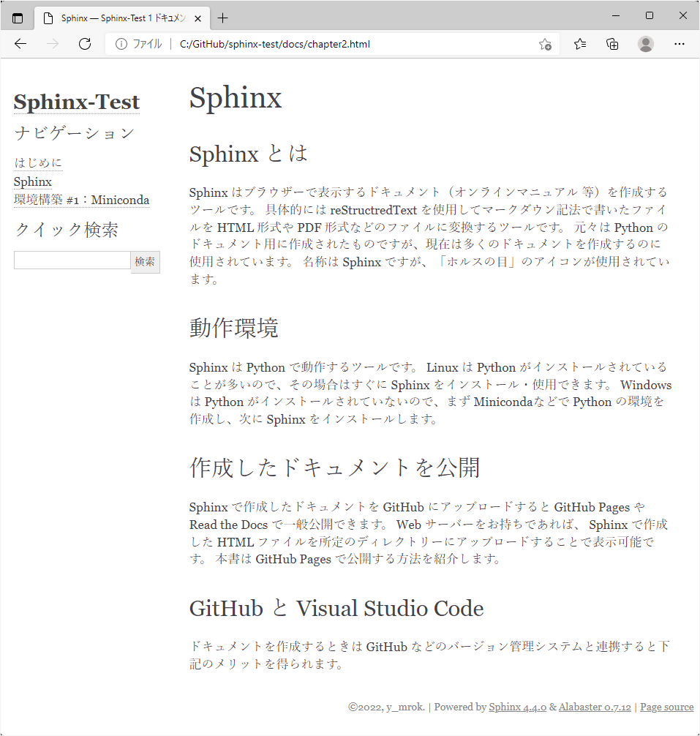Open the 環境構築 #1：Miniconda link
Image resolution: width=700 pixels, height=736 pixels.
tap(81, 200)
